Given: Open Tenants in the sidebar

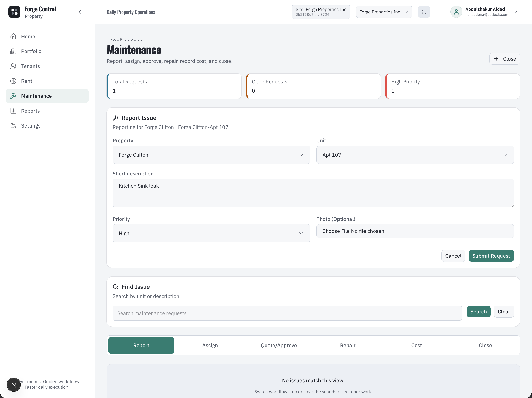Looking at the screenshot, I should pos(47,66).
